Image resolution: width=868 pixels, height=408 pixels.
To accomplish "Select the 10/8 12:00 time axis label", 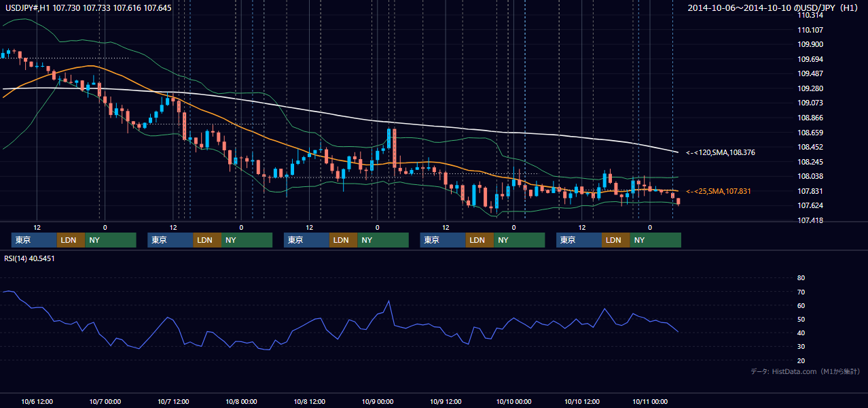I will tap(310, 402).
